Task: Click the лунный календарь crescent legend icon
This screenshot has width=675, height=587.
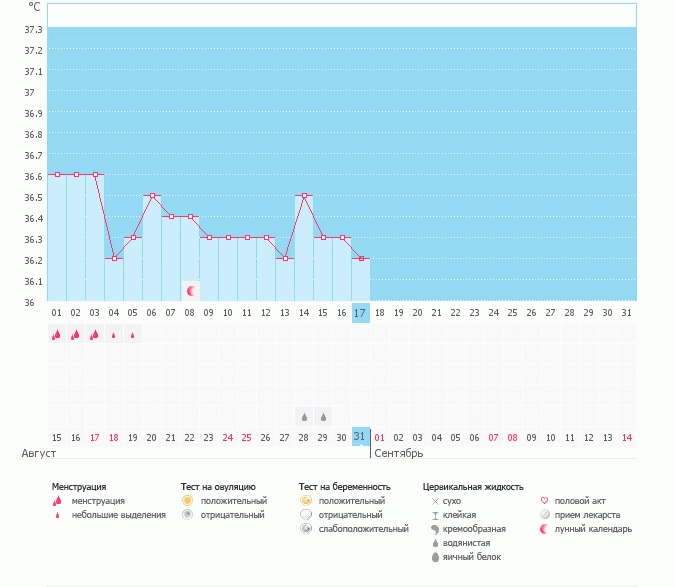Action: tap(545, 529)
